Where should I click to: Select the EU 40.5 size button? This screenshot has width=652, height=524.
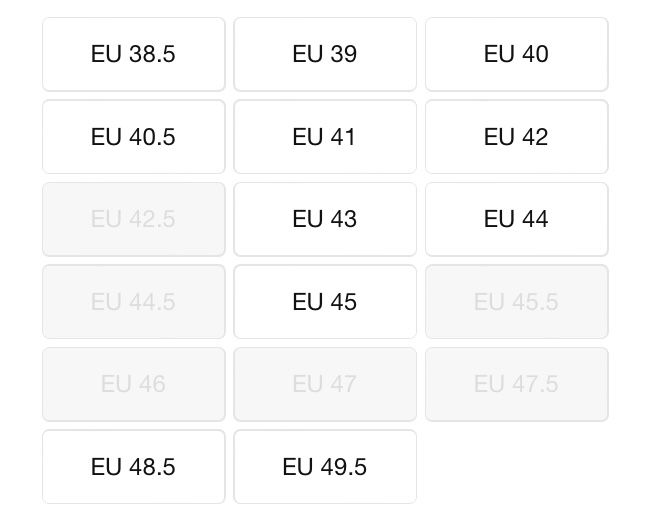coord(133,137)
